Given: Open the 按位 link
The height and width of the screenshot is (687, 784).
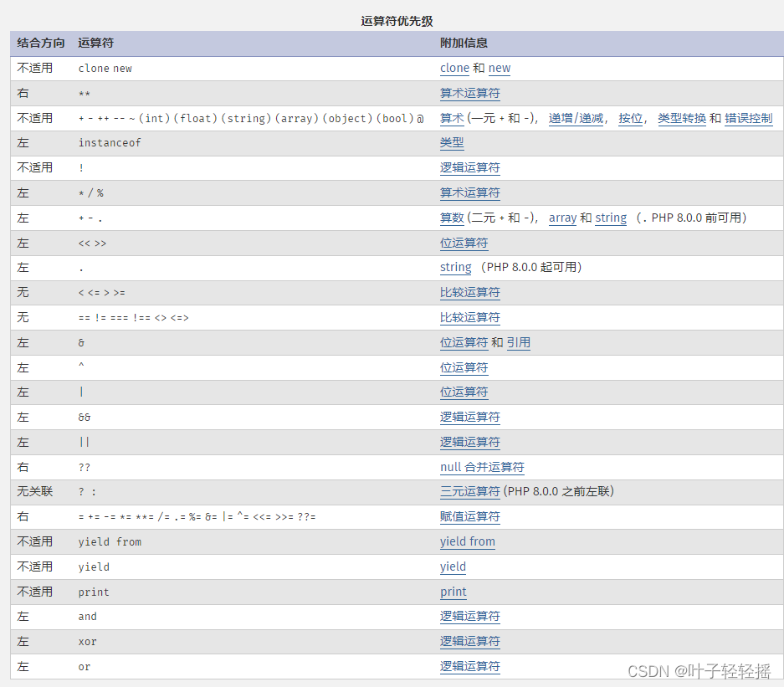Looking at the screenshot, I should 631,118.
